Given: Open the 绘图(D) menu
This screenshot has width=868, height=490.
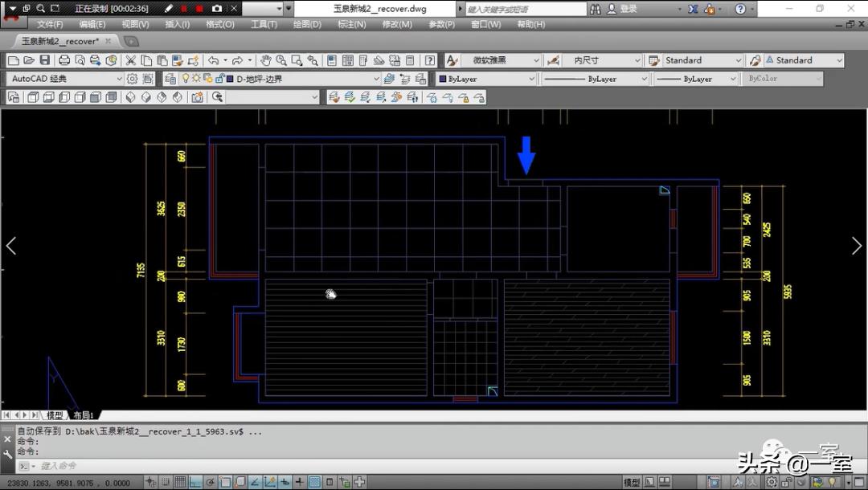Looking at the screenshot, I should click(x=307, y=24).
